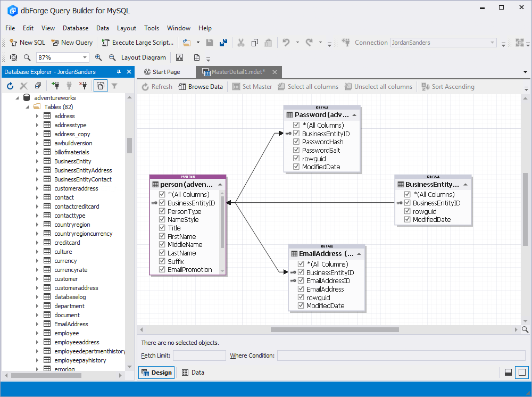Viewport: 532px width, 397px height.
Task: Expand the address table node
Action: (37, 116)
